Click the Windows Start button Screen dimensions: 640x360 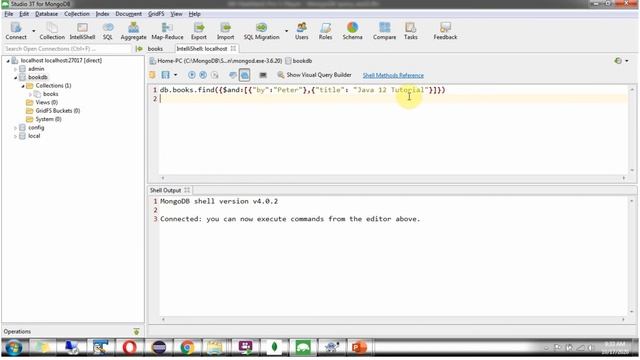(14, 347)
